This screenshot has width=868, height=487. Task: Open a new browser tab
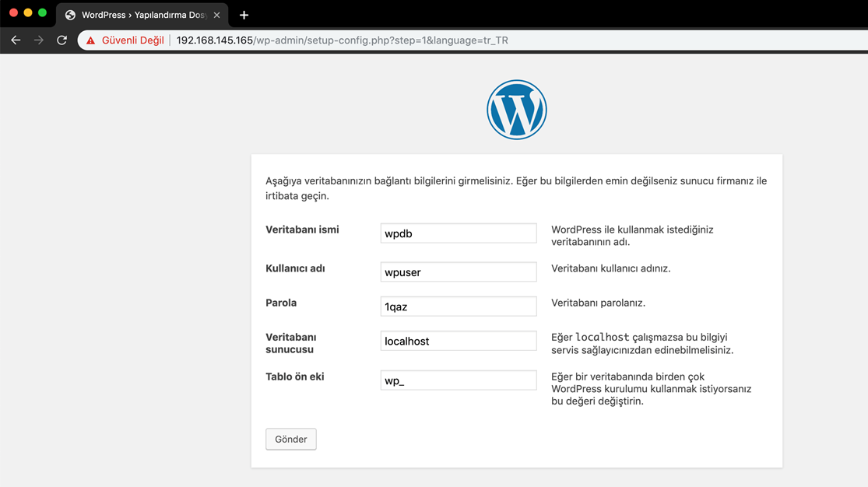(x=244, y=15)
